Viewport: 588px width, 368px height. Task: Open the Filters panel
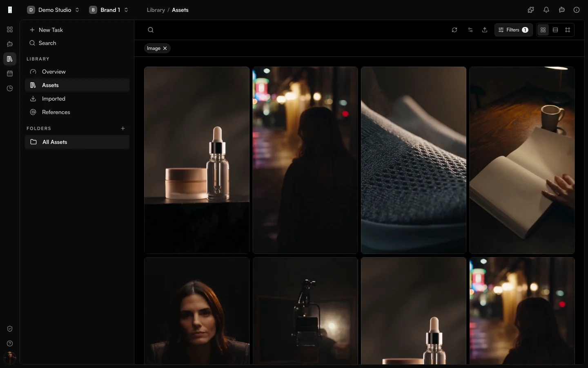[x=514, y=30]
